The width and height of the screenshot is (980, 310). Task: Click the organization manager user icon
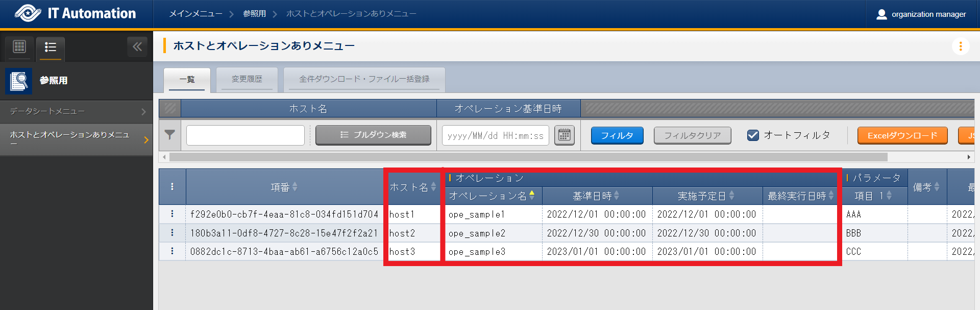(881, 14)
